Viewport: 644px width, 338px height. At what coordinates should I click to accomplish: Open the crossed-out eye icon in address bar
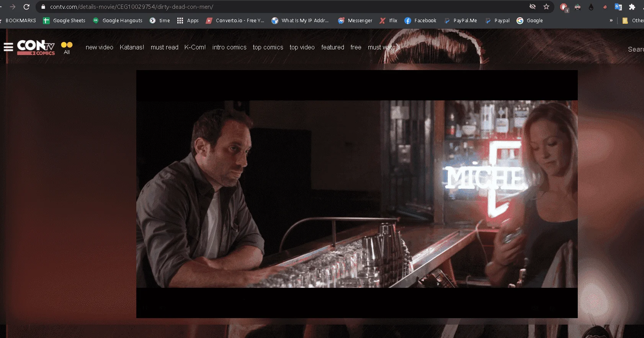[x=533, y=7]
